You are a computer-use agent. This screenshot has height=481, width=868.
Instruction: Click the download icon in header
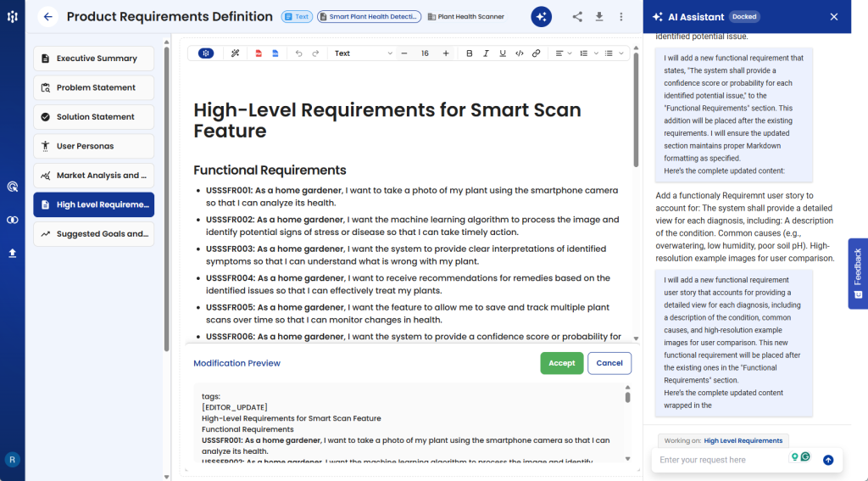[599, 16]
